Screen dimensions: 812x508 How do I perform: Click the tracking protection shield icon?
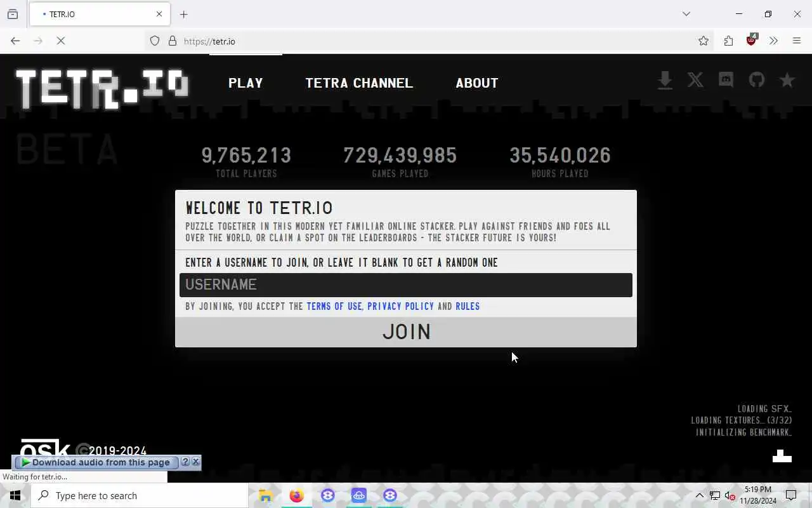pos(155,41)
